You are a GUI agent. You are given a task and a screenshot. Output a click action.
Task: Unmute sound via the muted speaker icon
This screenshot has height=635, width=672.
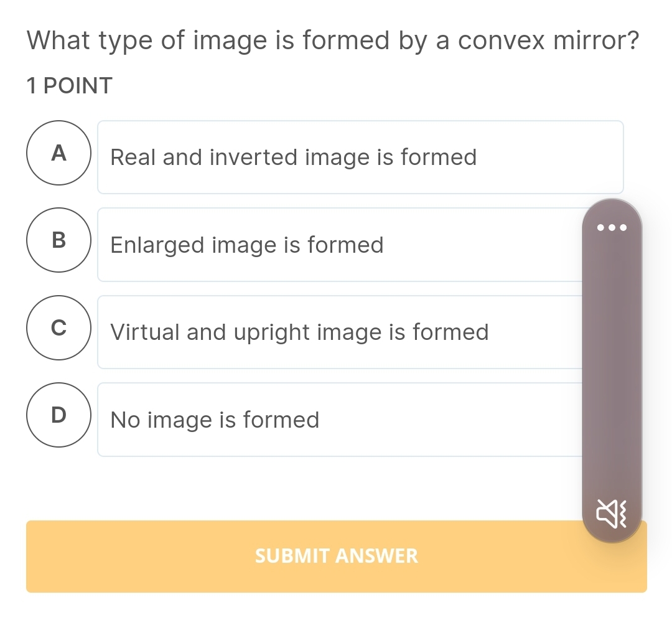[612, 514]
